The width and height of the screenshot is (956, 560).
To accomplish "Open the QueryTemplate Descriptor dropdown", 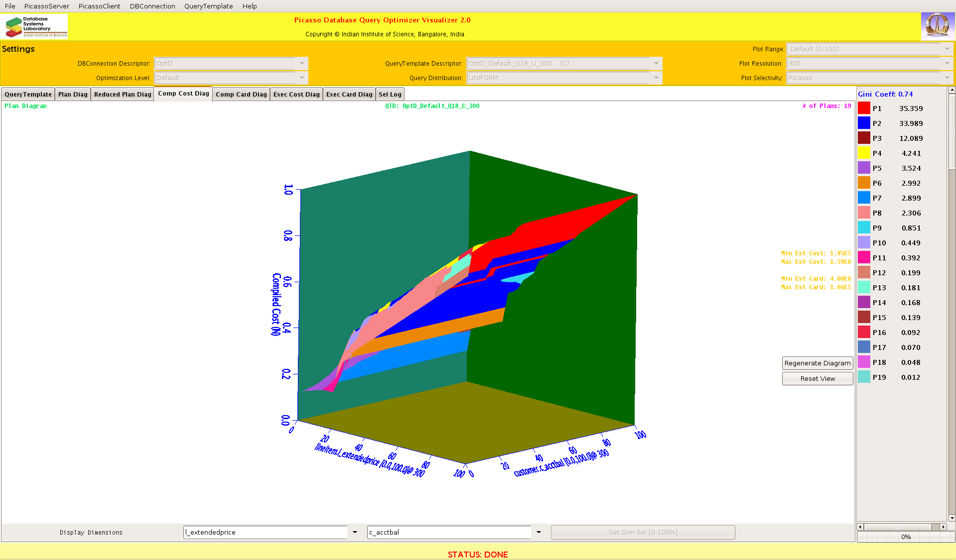I will point(656,63).
